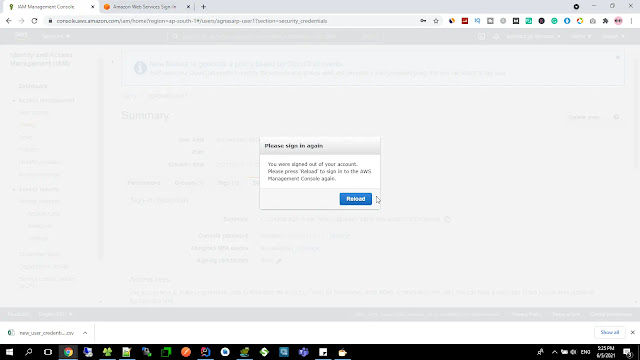The image size is (640, 360).
Task: Click the dimmed AWS console search field
Action: pos(275,36)
